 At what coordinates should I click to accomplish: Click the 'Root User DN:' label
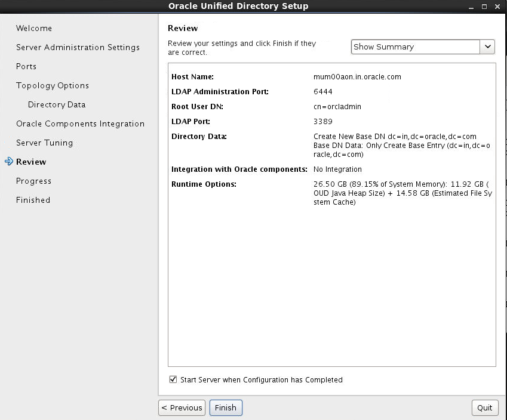coord(197,107)
